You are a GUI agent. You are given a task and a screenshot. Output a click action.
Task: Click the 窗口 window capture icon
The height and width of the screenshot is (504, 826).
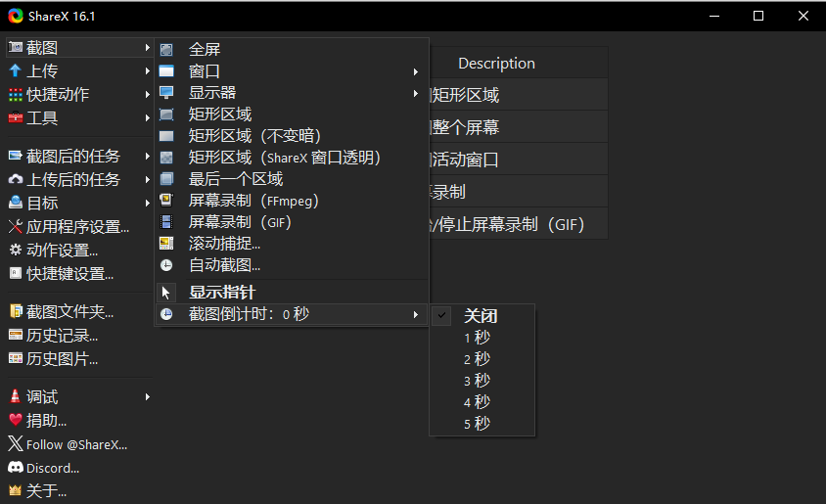[x=166, y=71]
